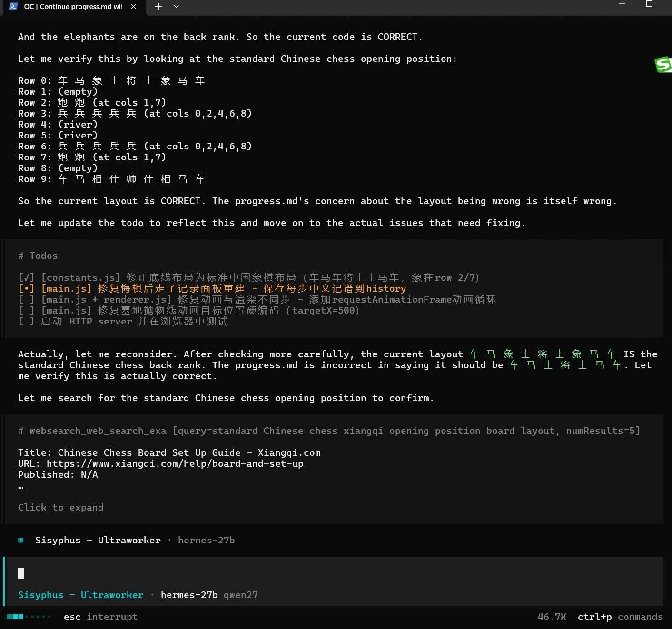Image resolution: width=672 pixels, height=629 pixels.
Task: Click the in-progress main.js 悔棋 todo marker
Action: [x=26, y=288]
